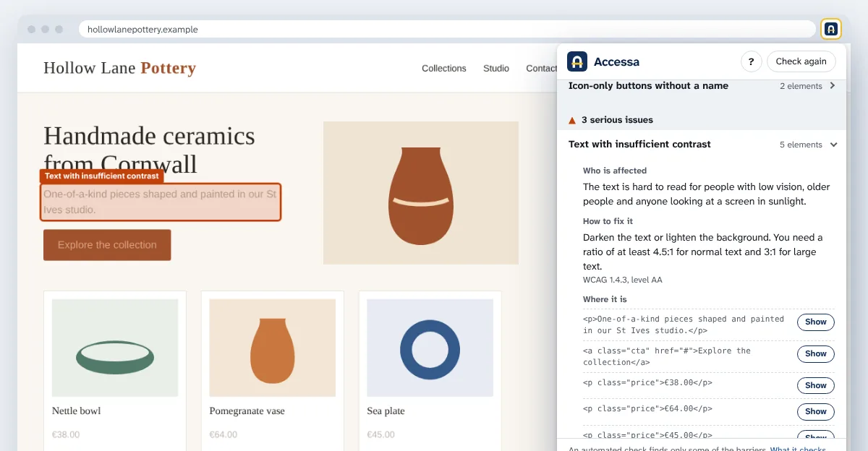
Task: Select the large hero vase image
Action: [x=421, y=193]
